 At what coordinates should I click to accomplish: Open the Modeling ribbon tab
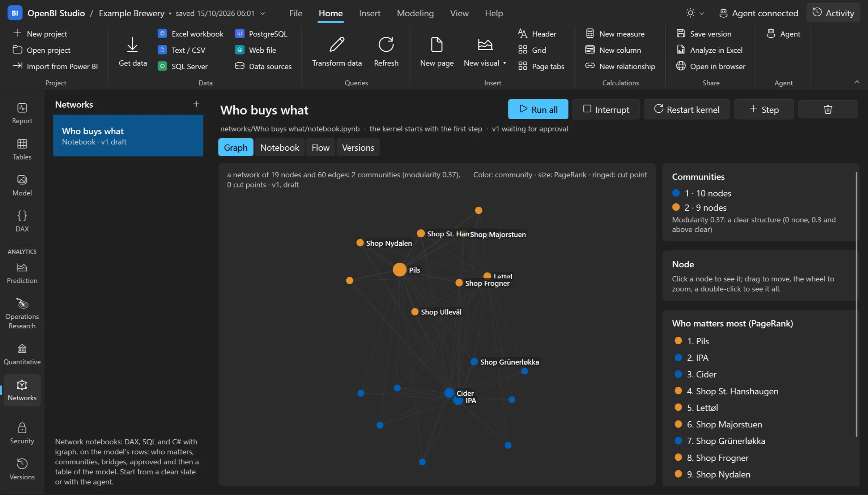coord(415,13)
